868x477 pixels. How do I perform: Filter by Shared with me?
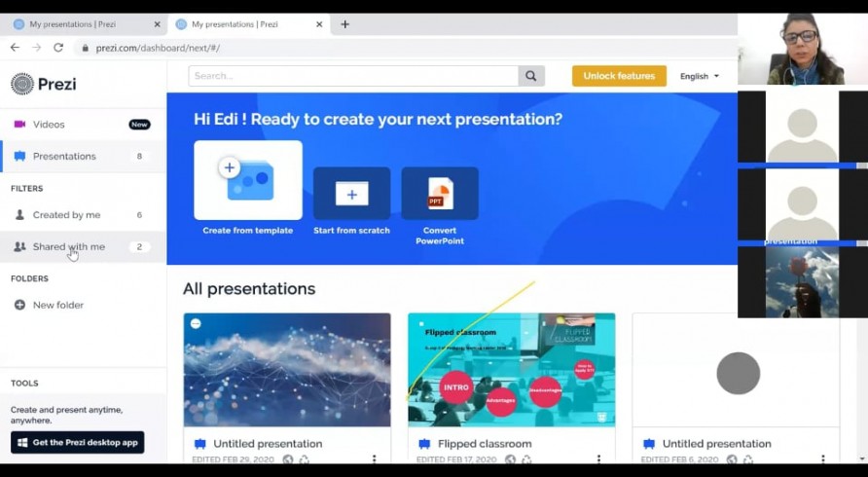click(68, 247)
